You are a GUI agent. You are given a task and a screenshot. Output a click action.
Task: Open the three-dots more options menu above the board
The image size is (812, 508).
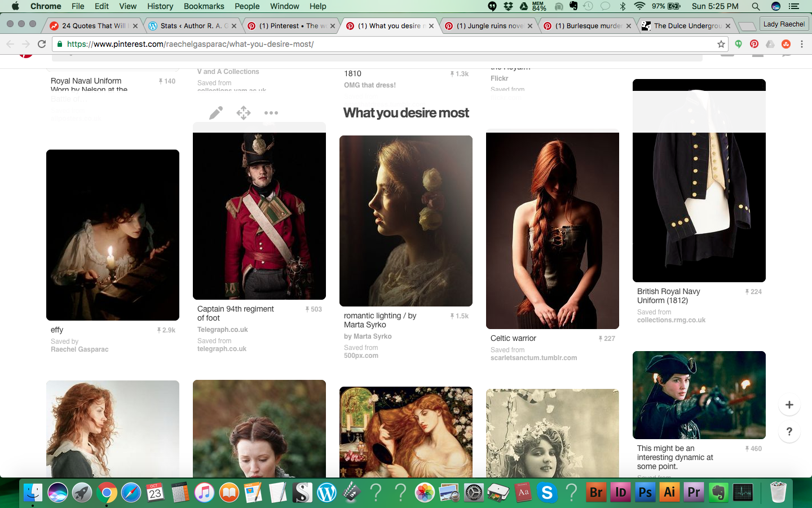pyautogui.click(x=271, y=113)
